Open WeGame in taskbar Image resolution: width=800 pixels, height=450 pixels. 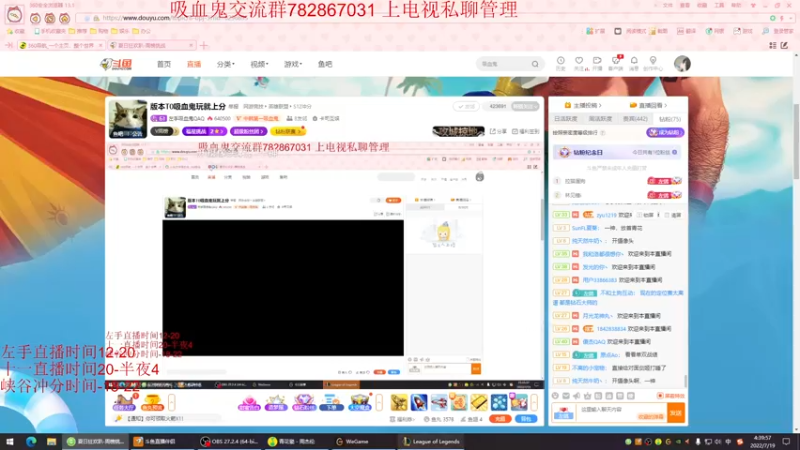point(352,441)
